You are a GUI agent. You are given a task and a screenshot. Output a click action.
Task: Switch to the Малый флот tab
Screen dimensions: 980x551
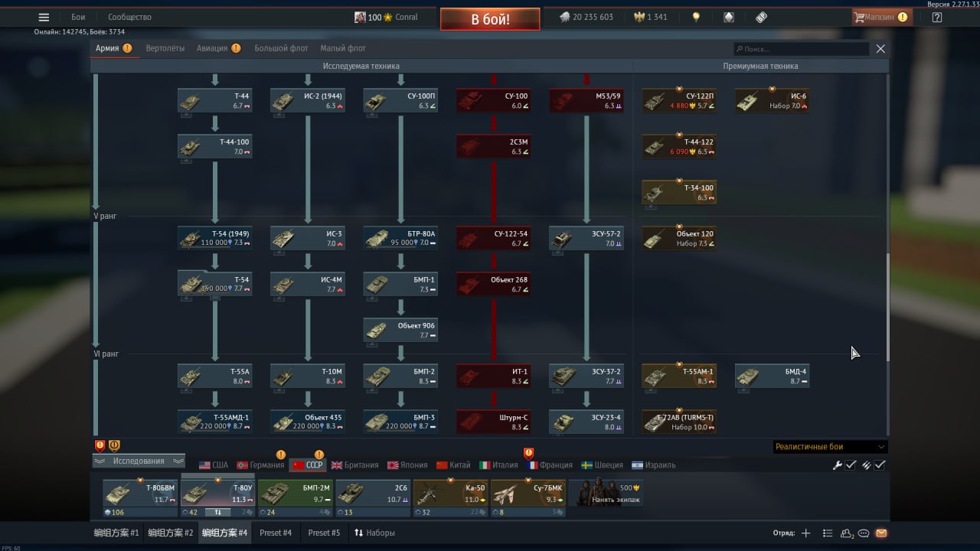(343, 48)
